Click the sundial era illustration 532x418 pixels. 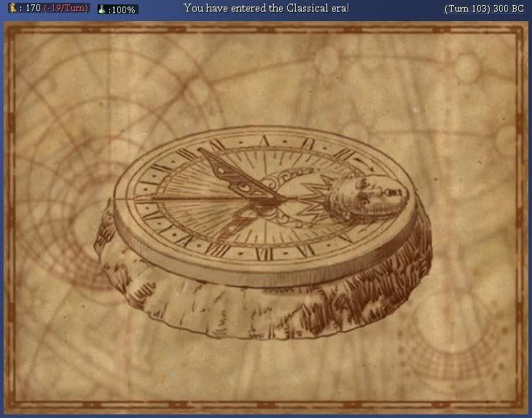pos(264,232)
